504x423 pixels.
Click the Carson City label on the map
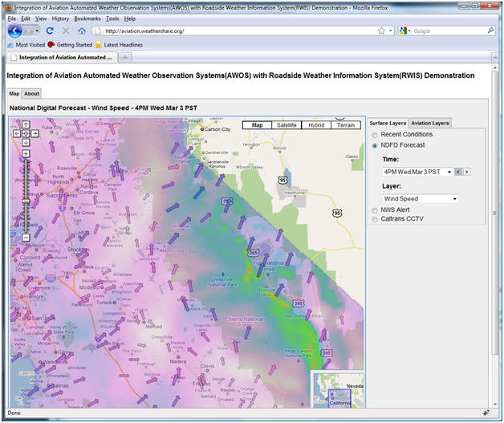tap(217, 129)
